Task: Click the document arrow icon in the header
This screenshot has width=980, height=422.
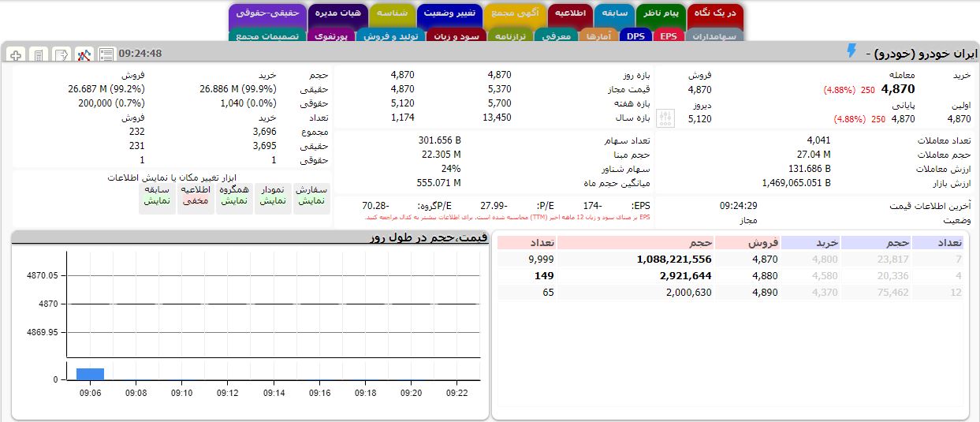Action: [x=61, y=54]
